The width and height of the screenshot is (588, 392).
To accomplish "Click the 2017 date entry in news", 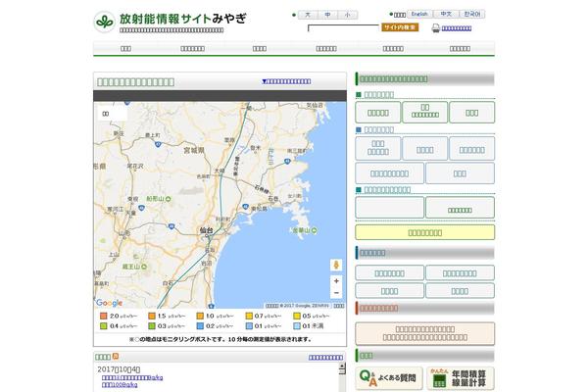I will [x=119, y=369].
